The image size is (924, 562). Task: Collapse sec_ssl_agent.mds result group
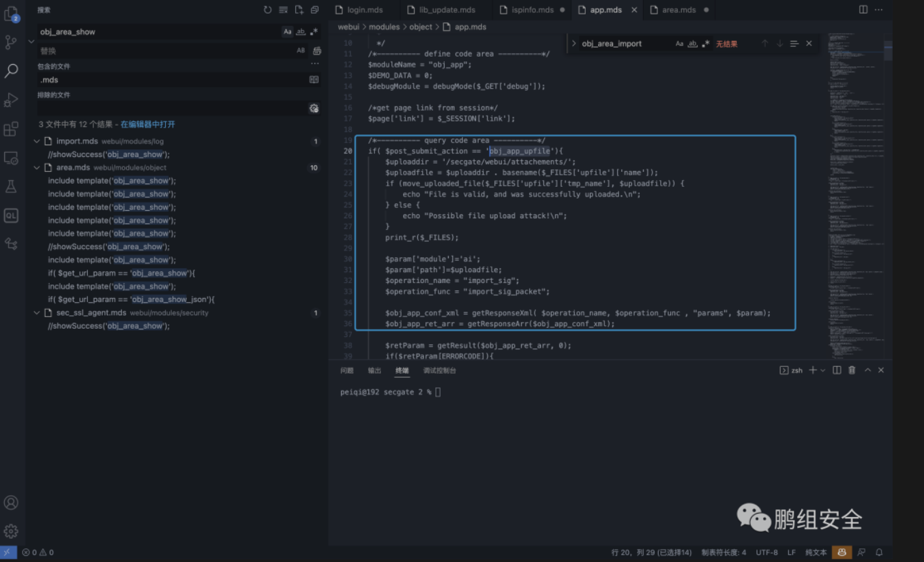coord(37,313)
